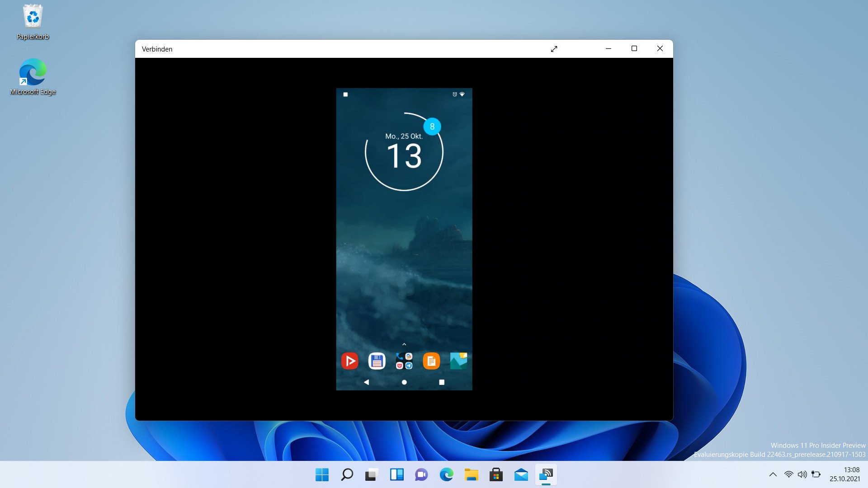Launch Microsoft Edge from the desktop

(32, 72)
